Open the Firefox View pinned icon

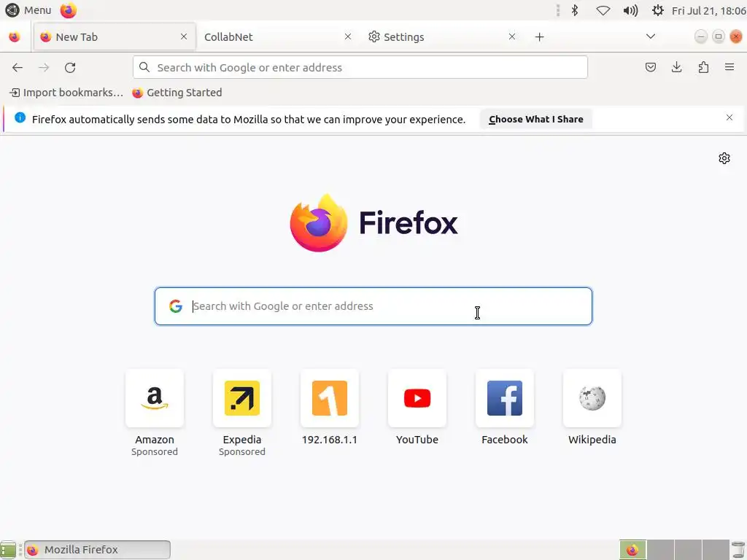point(15,36)
